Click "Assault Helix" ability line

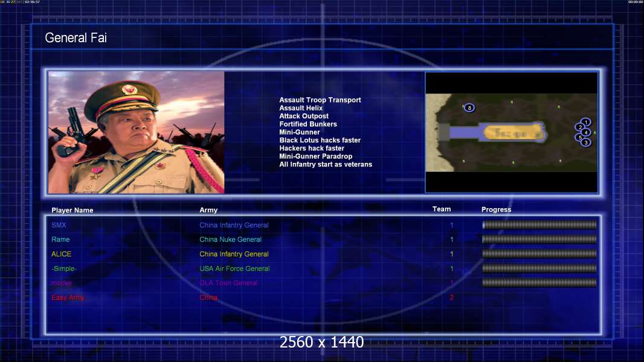[301, 108]
